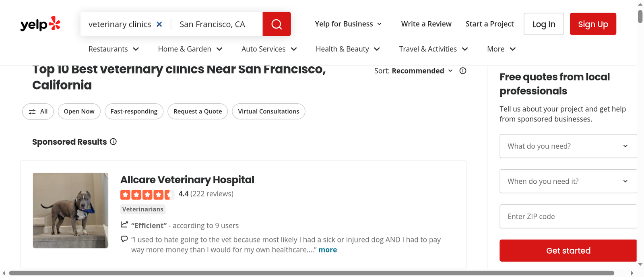The width and height of the screenshot is (644, 277).
Task: Expand the Travel & Activities category menu
Action: tap(433, 49)
